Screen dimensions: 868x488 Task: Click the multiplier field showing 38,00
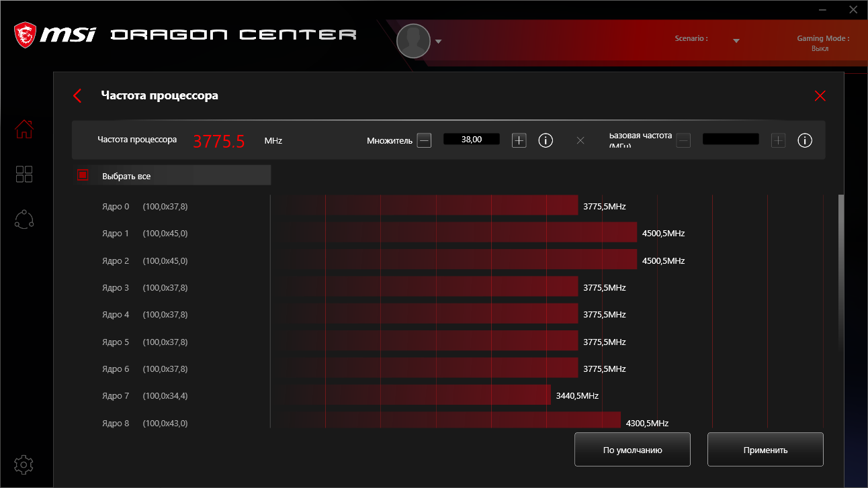pos(472,140)
